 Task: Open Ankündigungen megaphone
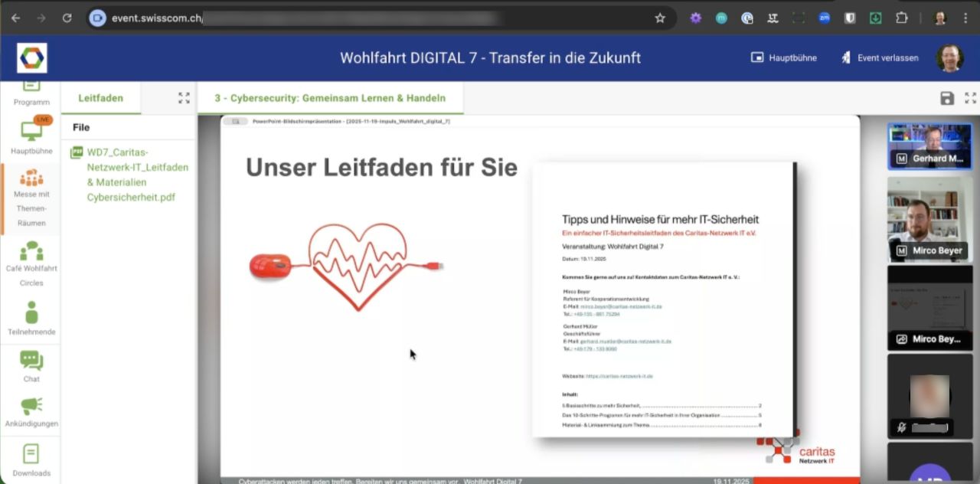click(31, 412)
